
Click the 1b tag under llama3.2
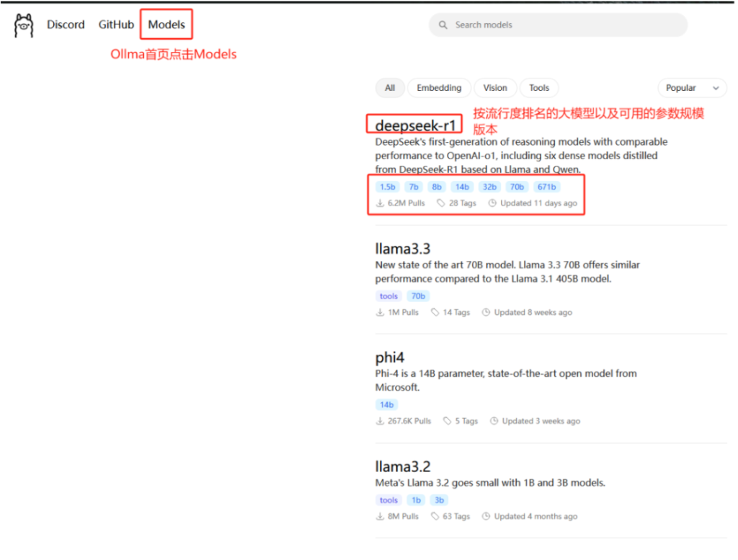coord(417,501)
